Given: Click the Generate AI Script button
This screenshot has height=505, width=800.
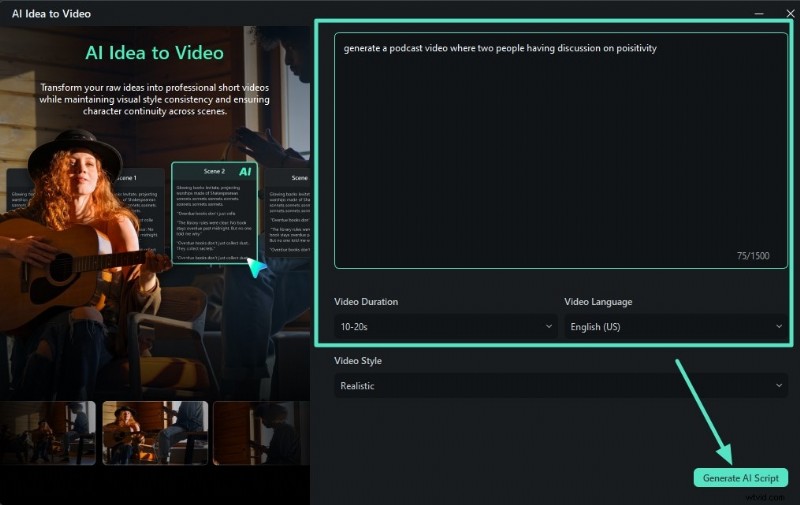Looking at the screenshot, I should coord(741,477).
